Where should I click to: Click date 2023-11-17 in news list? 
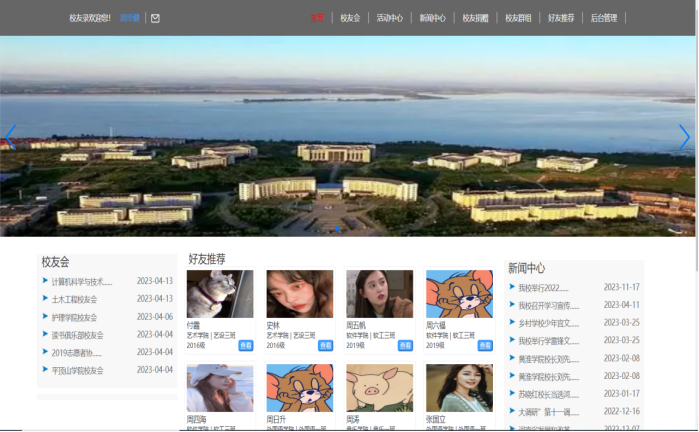click(621, 287)
